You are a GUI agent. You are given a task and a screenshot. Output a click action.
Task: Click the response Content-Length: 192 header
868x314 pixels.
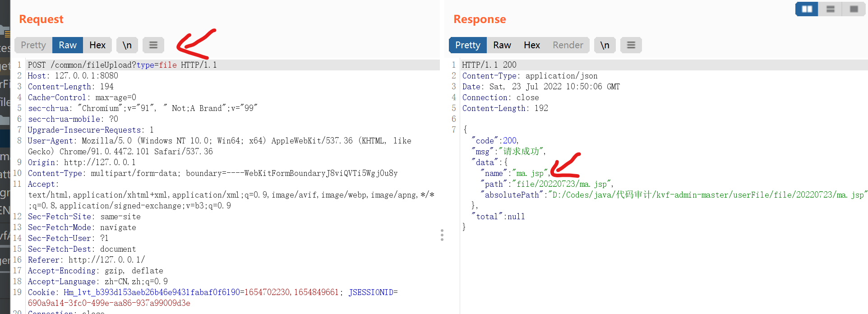coord(505,108)
